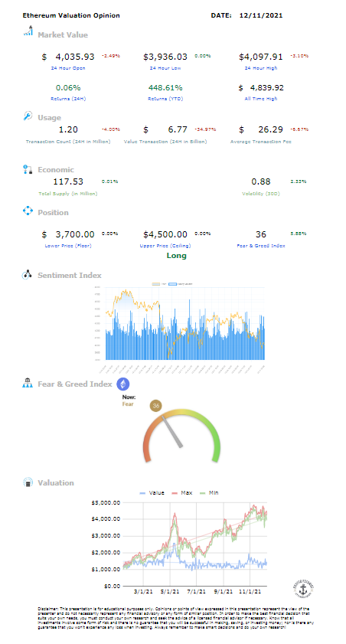Click the Sentiment Index icon
The height and width of the screenshot is (644, 346).
tap(27, 274)
